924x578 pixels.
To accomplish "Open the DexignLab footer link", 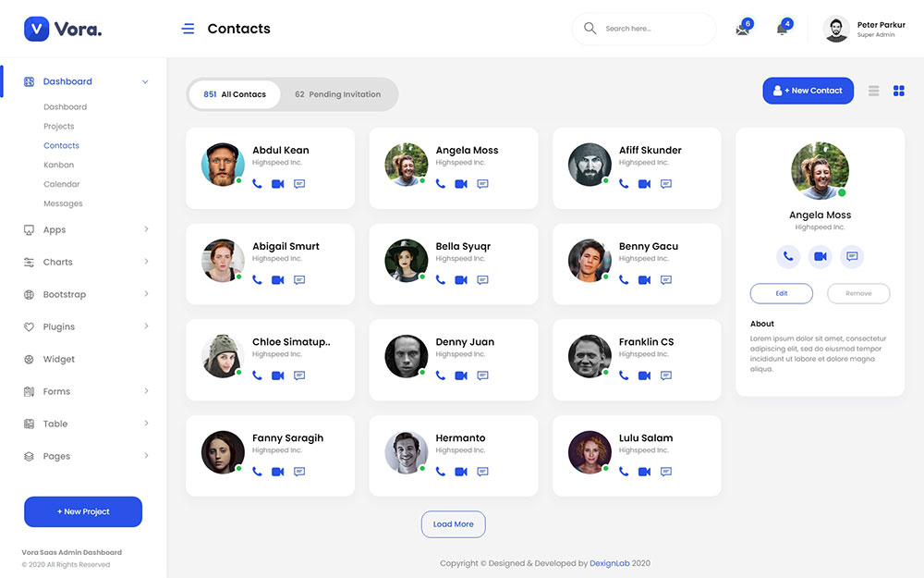I will 609,563.
